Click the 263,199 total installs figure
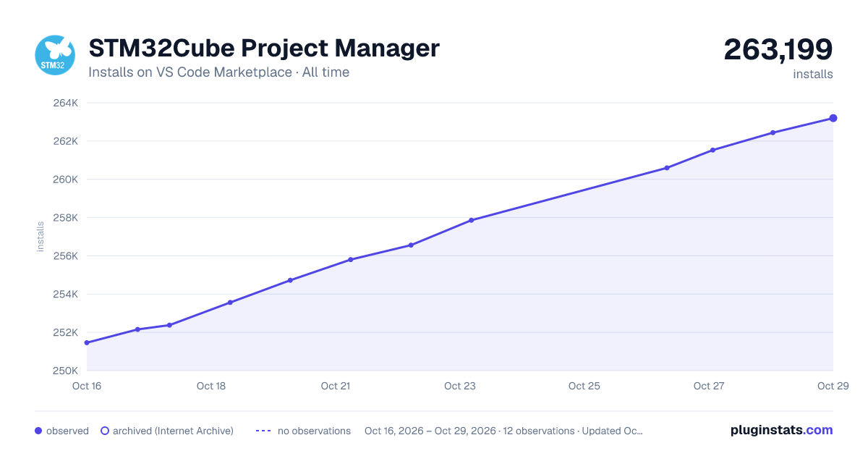 pos(778,49)
